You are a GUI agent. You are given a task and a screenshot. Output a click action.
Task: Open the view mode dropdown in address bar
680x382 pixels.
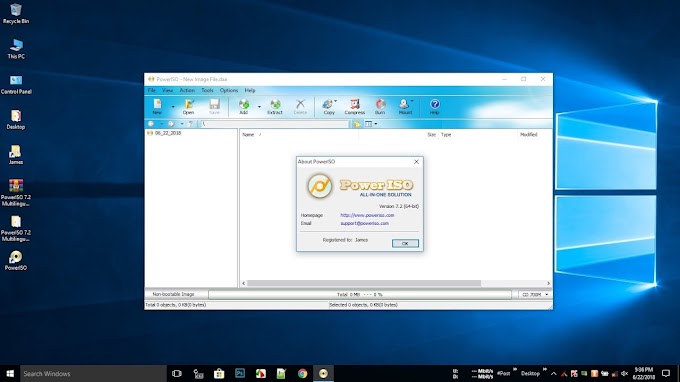pos(376,124)
